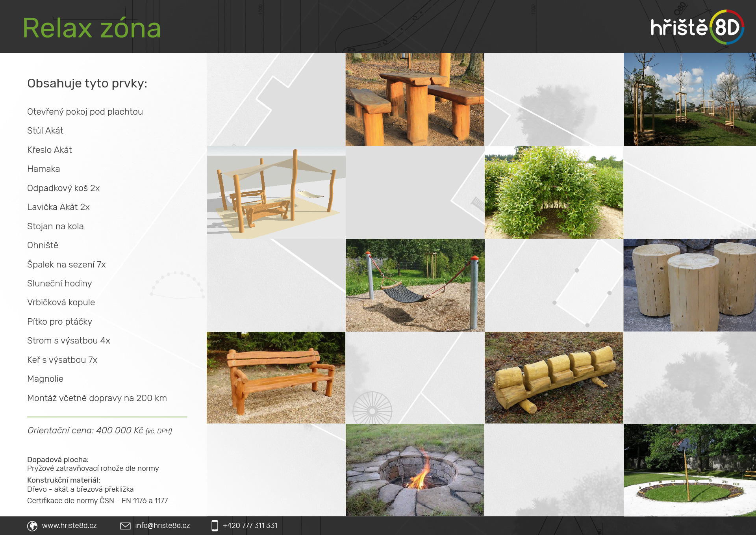The image size is (756, 535).
Task: Click the phone number +420 777 311 331
Action: tap(250, 526)
